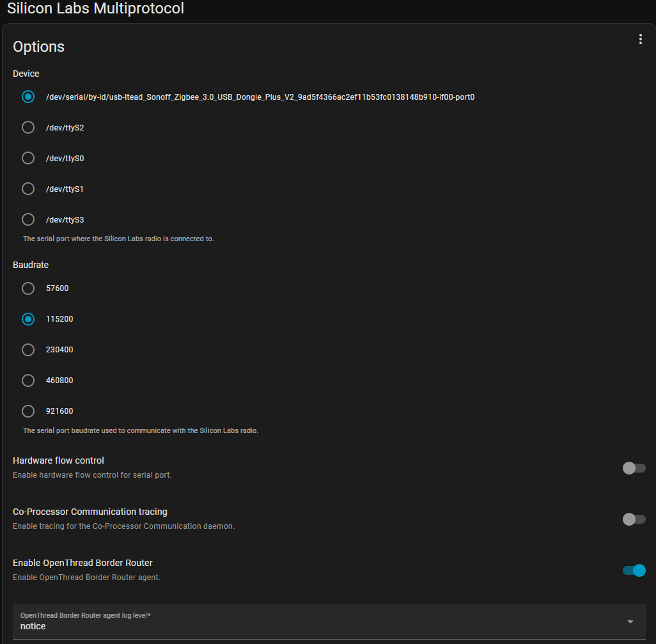Image resolution: width=656 pixels, height=644 pixels.
Task: Click the Hardware flow control label
Action: [x=58, y=460]
